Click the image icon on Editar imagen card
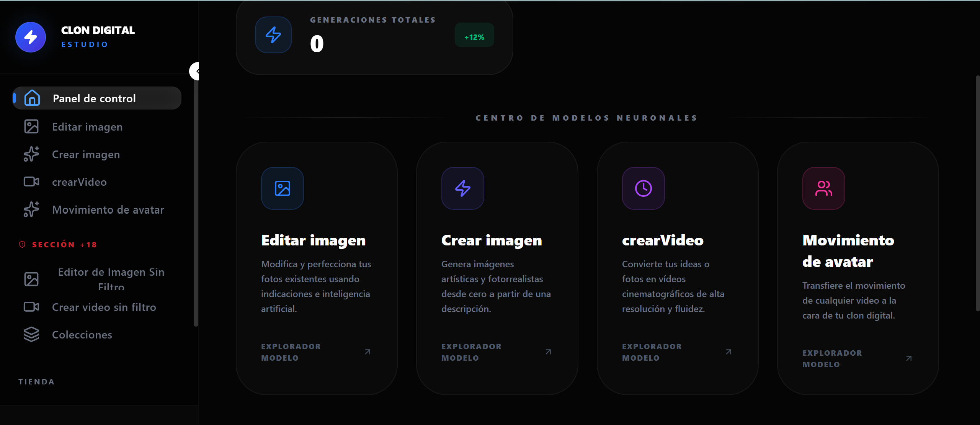This screenshot has width=980, height=425. [282, 188]
